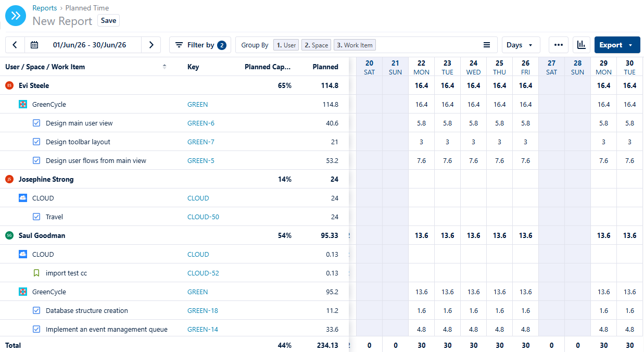Open Reports breadcrumb link
This screenshot has width=644, height=352.
[45, 8]
